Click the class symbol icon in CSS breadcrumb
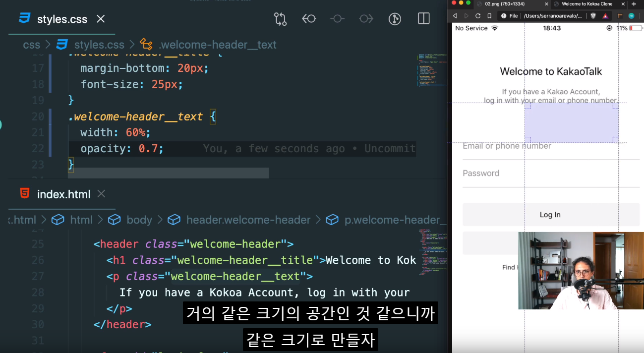The width and height of the screenshot is (644, 353). pos(146,45)
